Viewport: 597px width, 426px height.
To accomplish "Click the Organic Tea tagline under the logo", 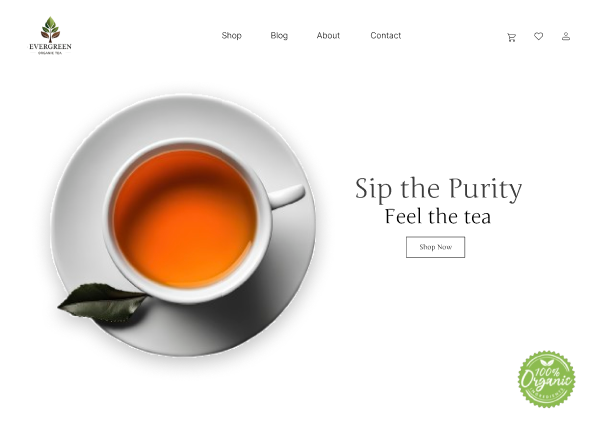I will click(50, 53).
